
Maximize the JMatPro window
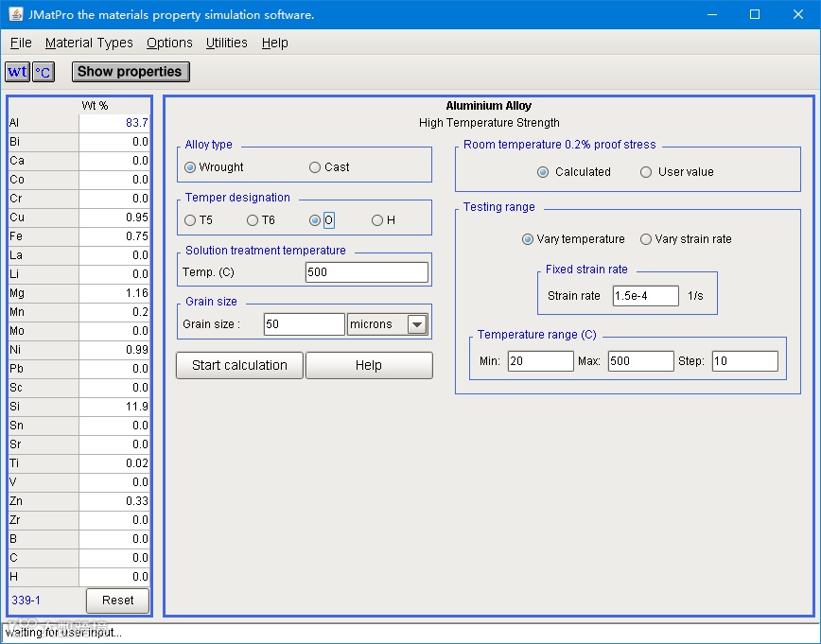(x=755, y=14)
